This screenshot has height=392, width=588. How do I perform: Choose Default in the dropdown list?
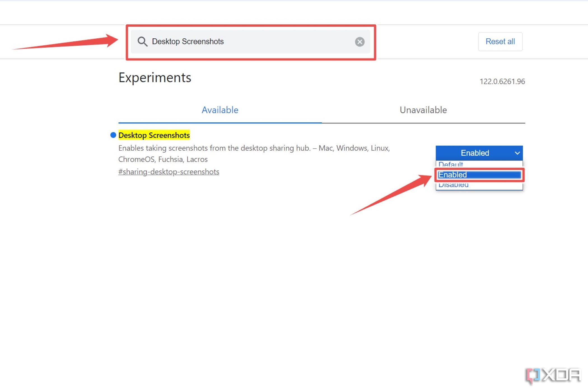point(479,164)
